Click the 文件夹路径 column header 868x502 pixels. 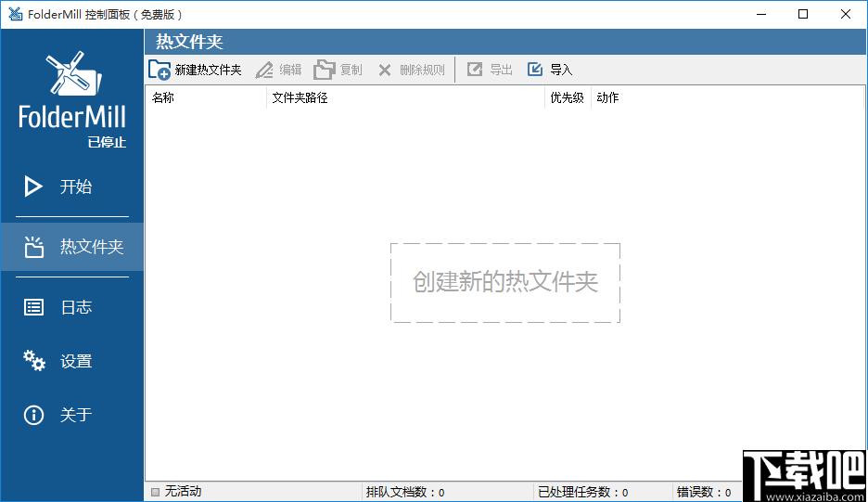click(405, 97)
